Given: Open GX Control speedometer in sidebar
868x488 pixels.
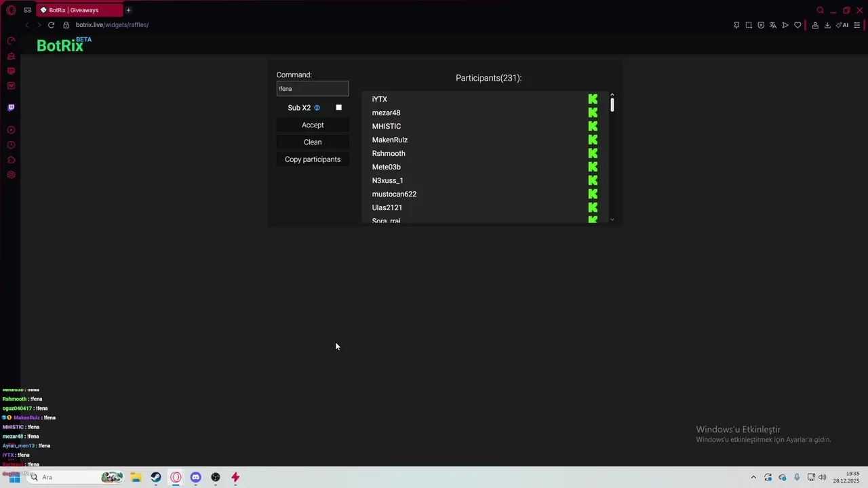Looking at the screenshot, I should coord(11,41).
